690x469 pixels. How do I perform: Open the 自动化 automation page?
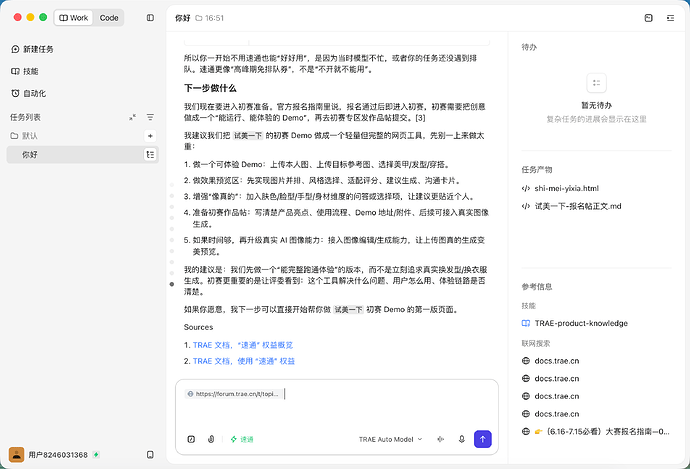[x=29, y=93]
